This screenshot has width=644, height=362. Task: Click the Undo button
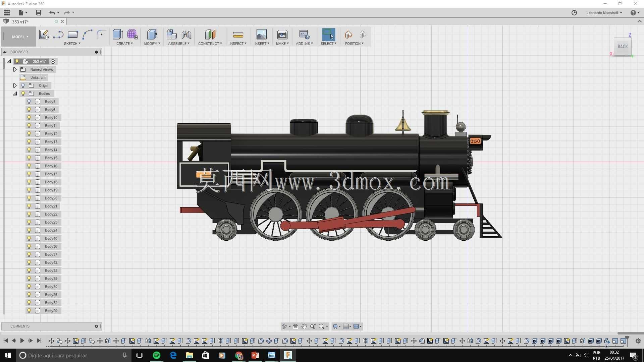click(x=52, y=13)
